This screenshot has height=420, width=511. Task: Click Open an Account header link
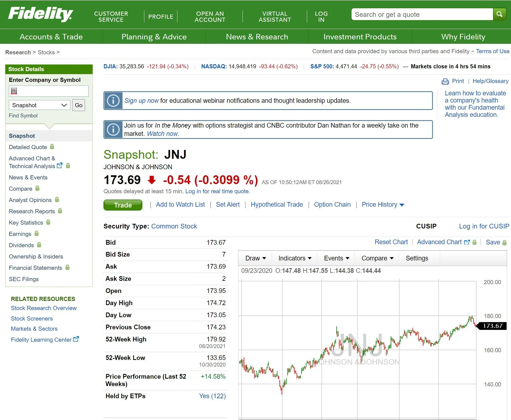pyautogui.click(x=210, y=17)
